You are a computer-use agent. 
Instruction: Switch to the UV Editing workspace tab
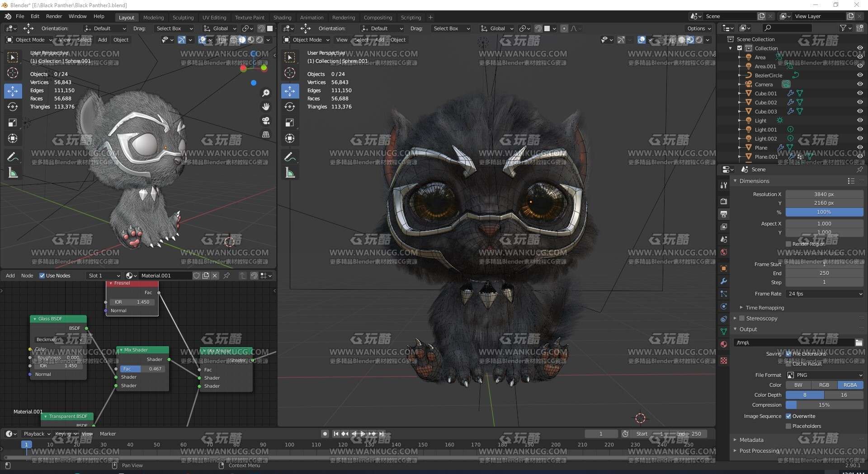tap(214, 18)
